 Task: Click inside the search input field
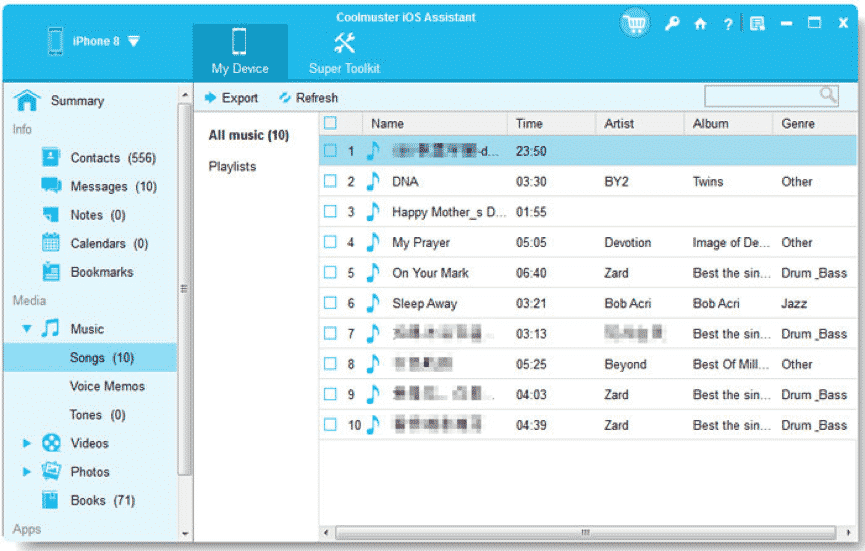[761, 95]
